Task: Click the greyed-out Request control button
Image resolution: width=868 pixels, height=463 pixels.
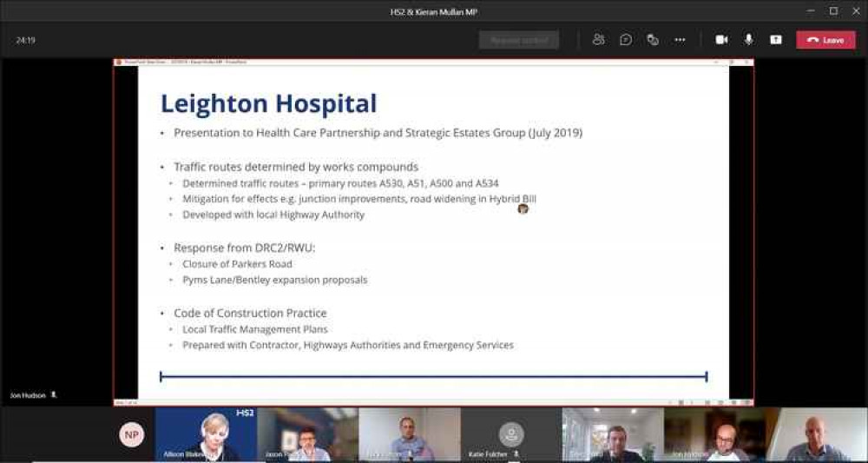Action: 519,40
